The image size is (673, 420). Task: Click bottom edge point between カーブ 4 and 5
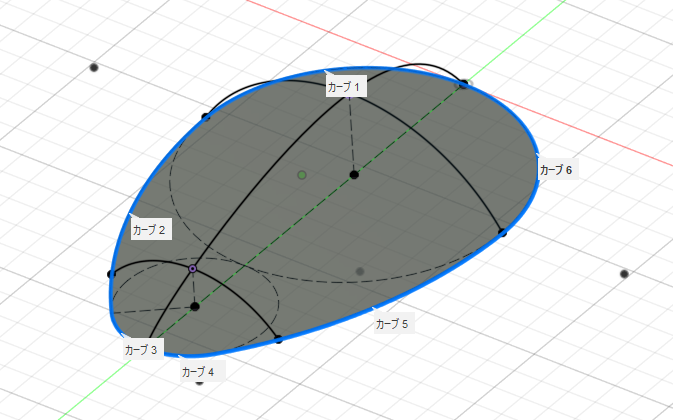pos(278,340)
